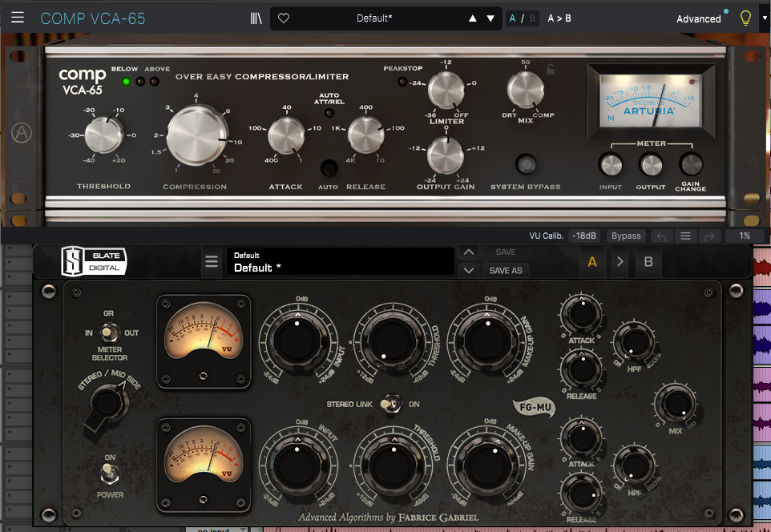Select next preset with down arrow

[x=490, y=18]
